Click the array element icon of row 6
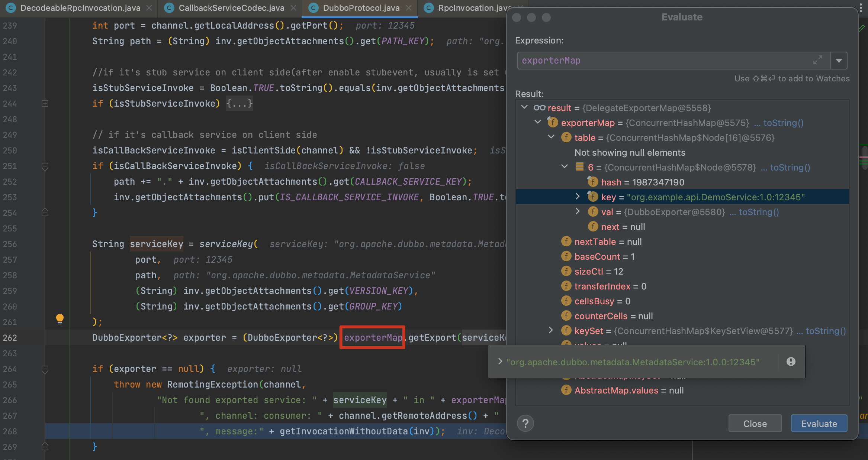The image size is (868, 460). (579, 167)
